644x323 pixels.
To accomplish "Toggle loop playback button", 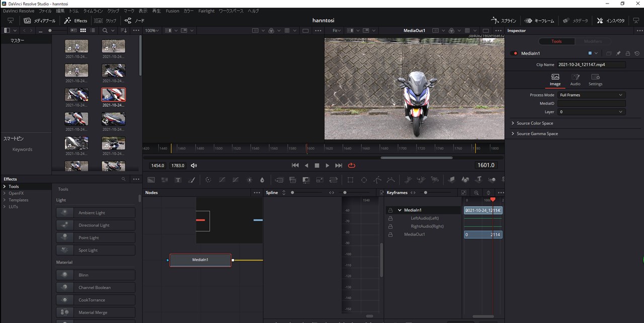I will 351,165.
